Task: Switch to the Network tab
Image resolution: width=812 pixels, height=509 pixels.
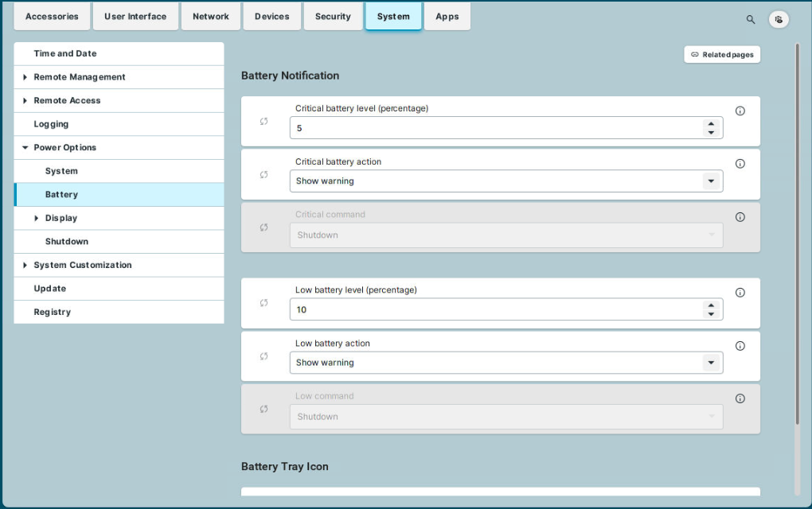Action: point(210,17)
